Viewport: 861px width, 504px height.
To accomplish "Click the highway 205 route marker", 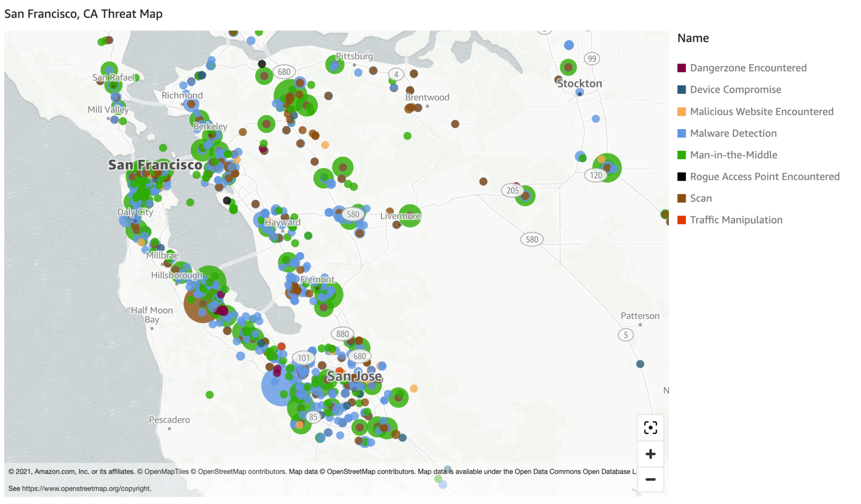I will coord(512,190).
